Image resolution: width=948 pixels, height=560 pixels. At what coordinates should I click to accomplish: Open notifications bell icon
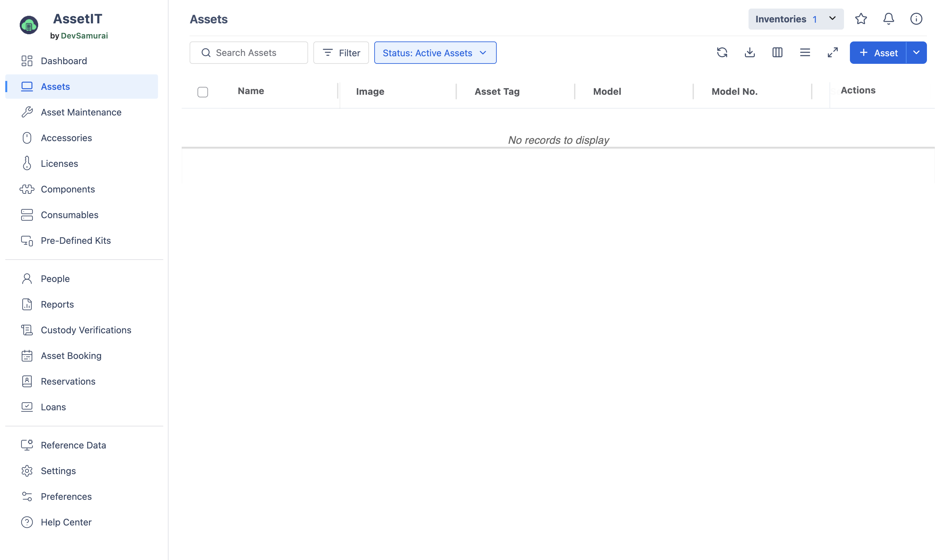tap(888, 19)
